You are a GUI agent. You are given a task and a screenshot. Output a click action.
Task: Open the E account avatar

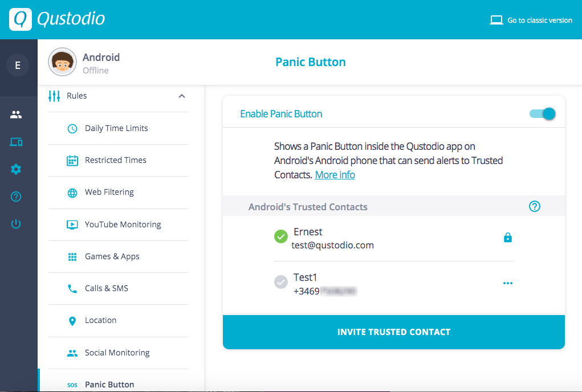click(x=18, y=66)
